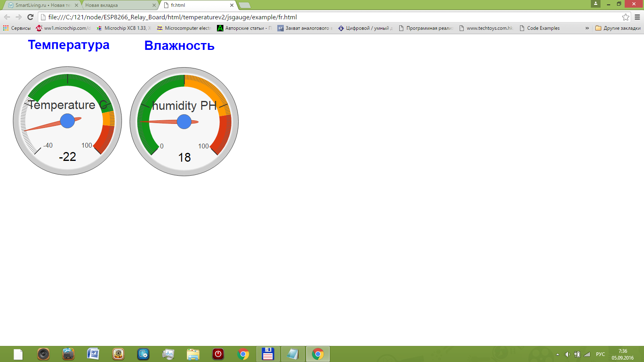Switch to the Новая вкладка tab
Image resolution: width=644 pixels, height=362 pixels.
(119, 5)
